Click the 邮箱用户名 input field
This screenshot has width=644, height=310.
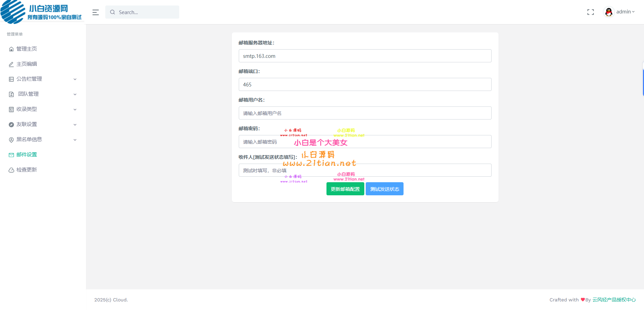click(x=365, y=113)
